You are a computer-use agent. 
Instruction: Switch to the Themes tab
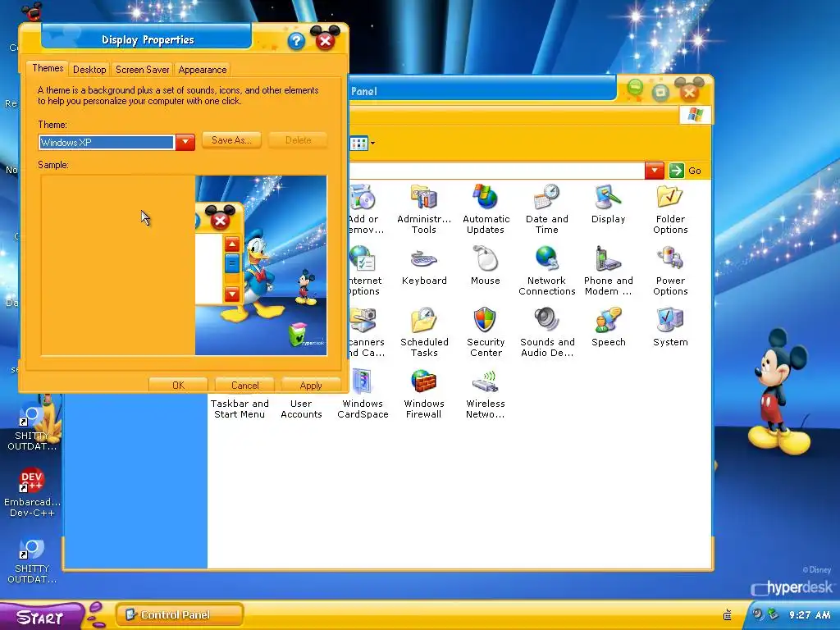click(x=48, y=68)
